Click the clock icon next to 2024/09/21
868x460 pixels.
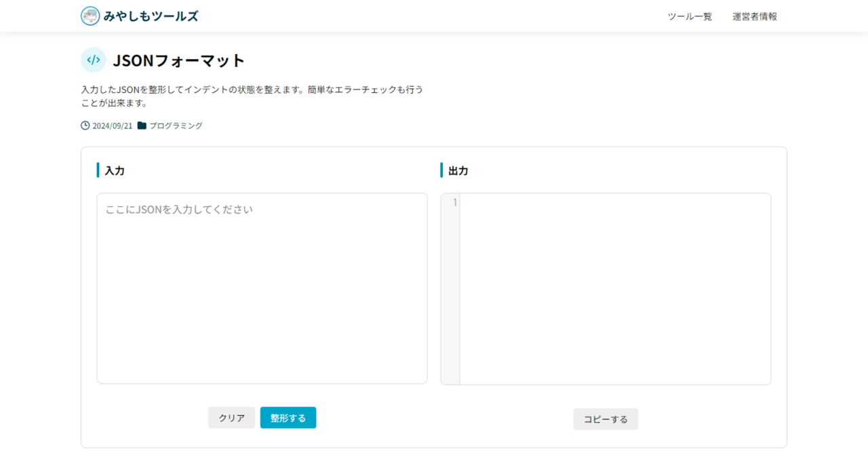click(x=85, y=126)
